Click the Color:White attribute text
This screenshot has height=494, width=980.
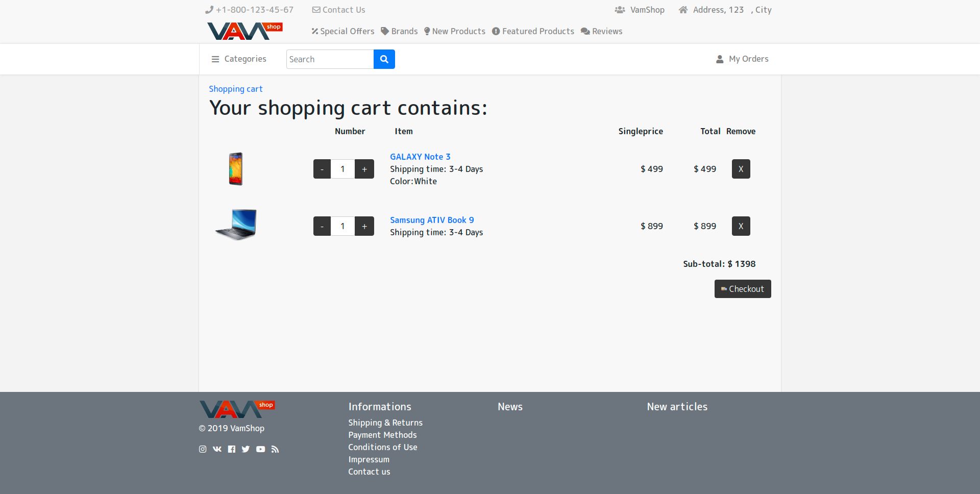coord(413,181)
